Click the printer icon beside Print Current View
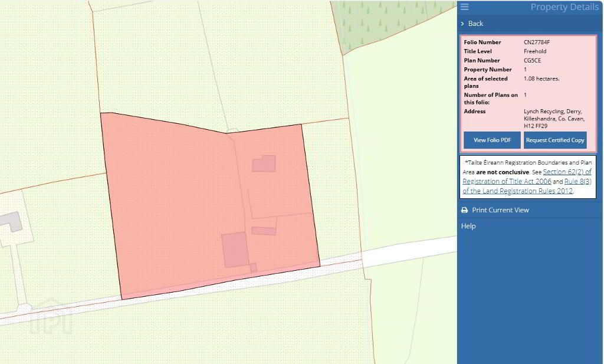The height and width of the screenshot is (364, 604). pyautogui.click(x=465, y=210)
